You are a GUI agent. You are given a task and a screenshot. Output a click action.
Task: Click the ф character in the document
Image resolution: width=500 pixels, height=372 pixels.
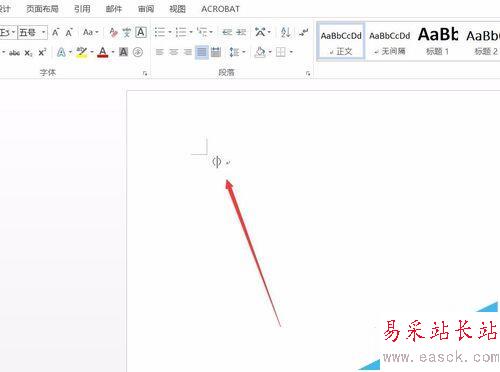(x=217, y=162)
